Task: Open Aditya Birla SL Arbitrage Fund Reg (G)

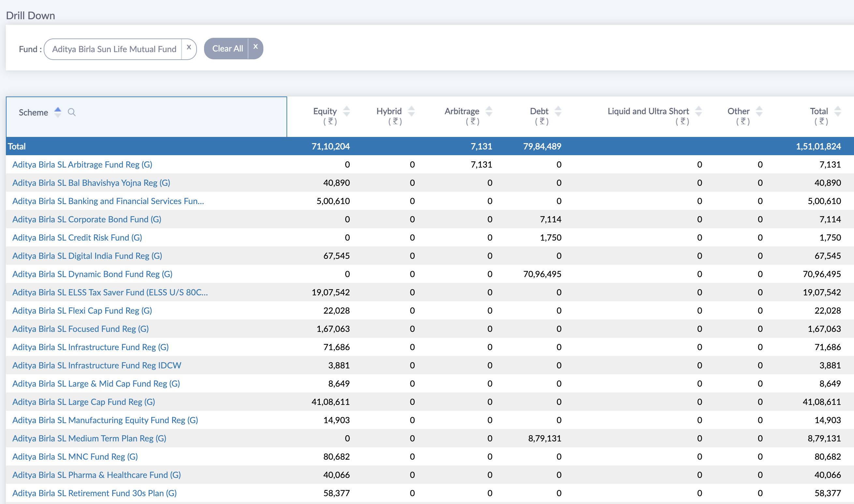Action: [x=82, y=165]
